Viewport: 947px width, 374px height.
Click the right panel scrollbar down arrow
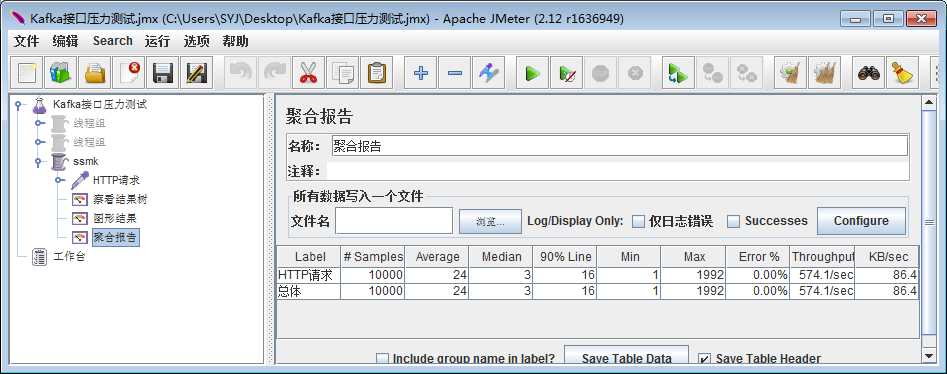(929, 356)
